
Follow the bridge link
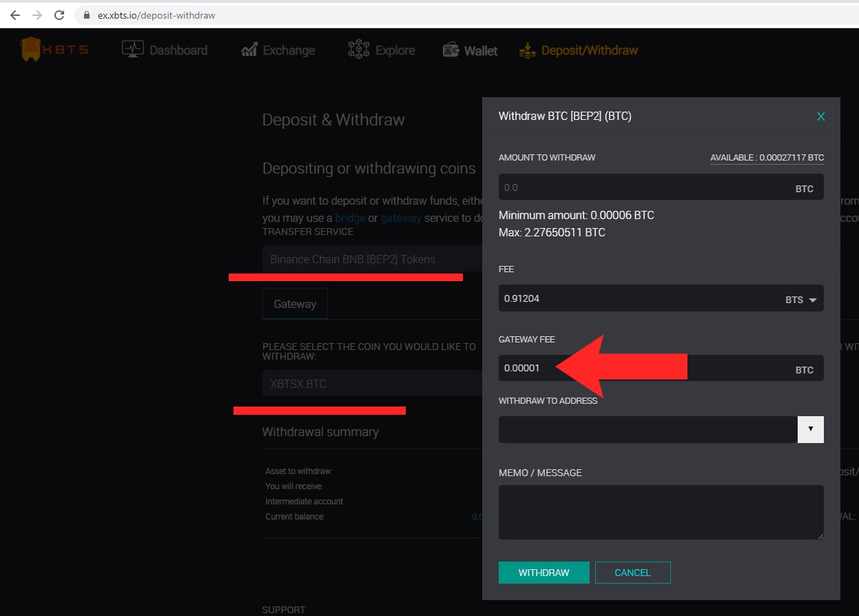[350, 218]
